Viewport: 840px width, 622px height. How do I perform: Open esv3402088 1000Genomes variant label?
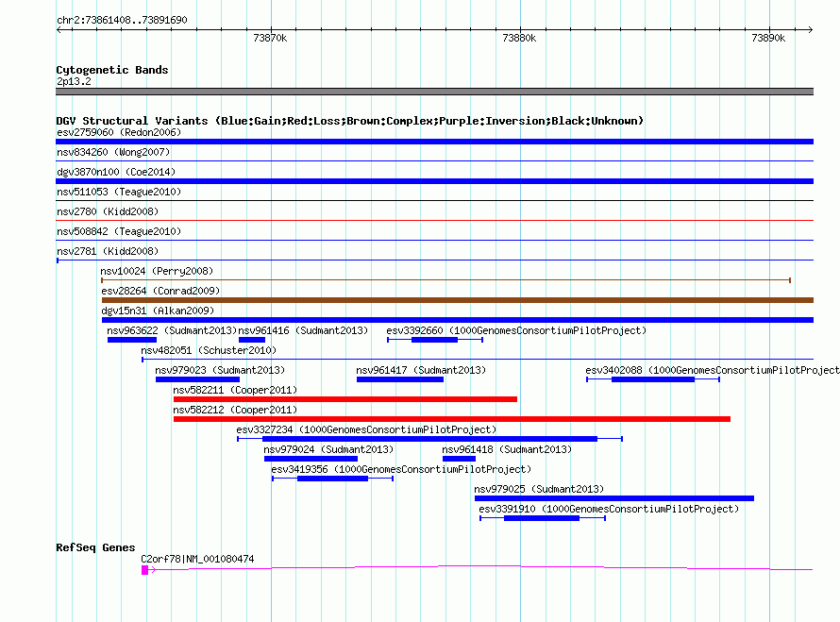(x=713, y=370)
